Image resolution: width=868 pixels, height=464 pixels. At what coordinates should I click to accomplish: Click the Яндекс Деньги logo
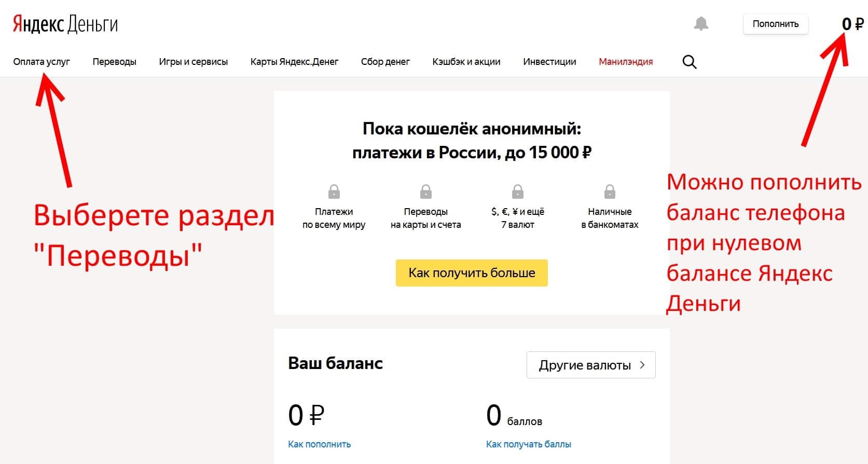click(65, 24)
